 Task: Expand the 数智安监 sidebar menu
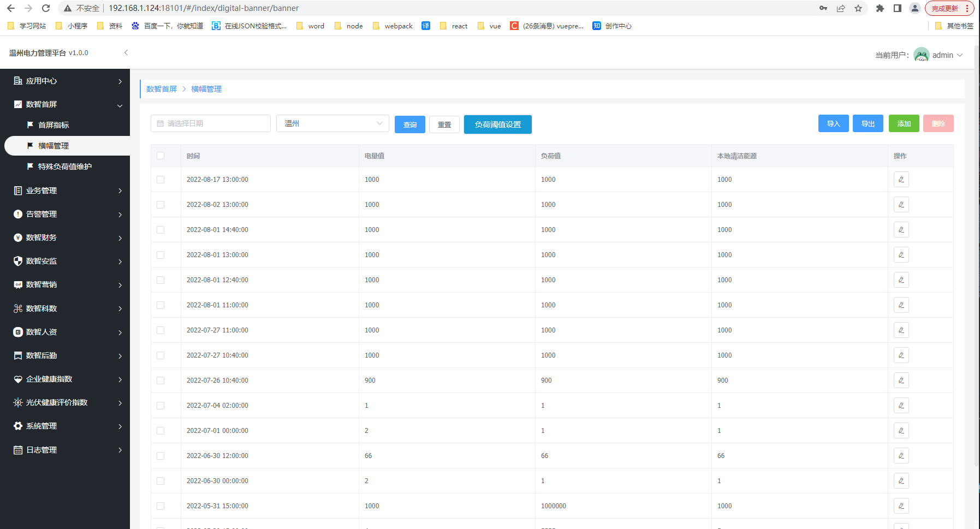pyautogui.click(x=65, y=261)
